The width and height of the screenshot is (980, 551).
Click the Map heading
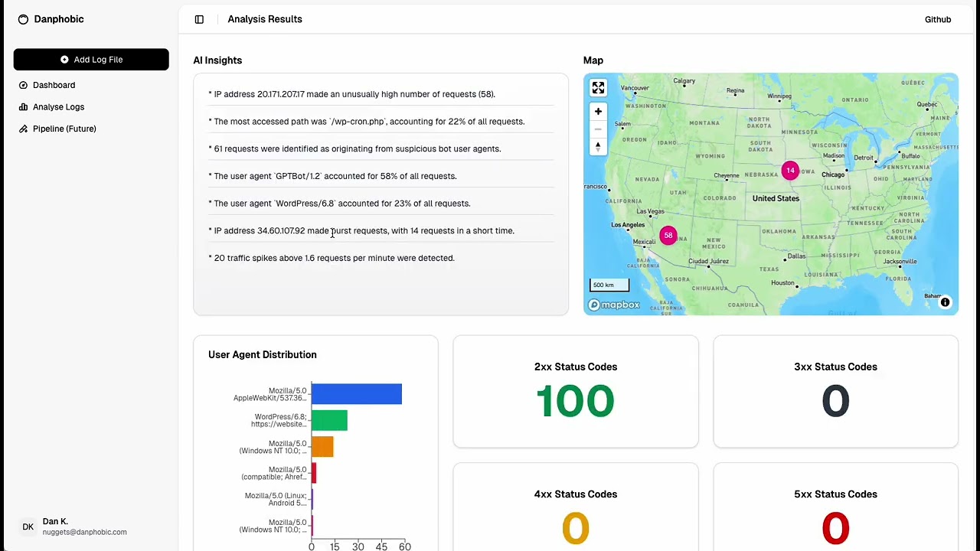coord(593,60)
